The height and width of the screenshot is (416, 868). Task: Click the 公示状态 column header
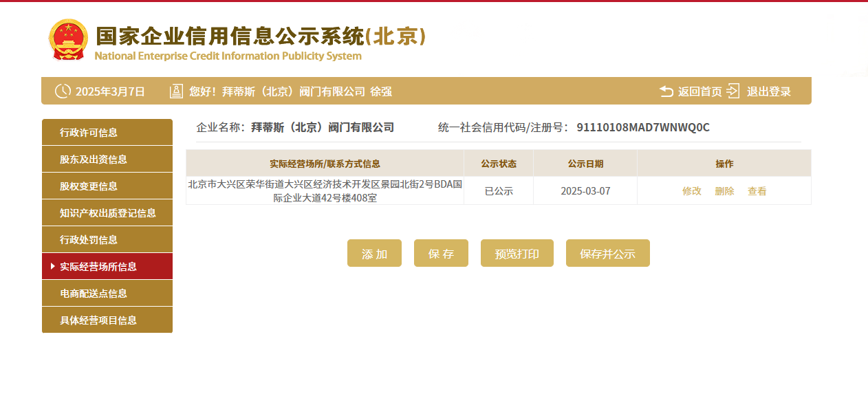tap(499, 164)
